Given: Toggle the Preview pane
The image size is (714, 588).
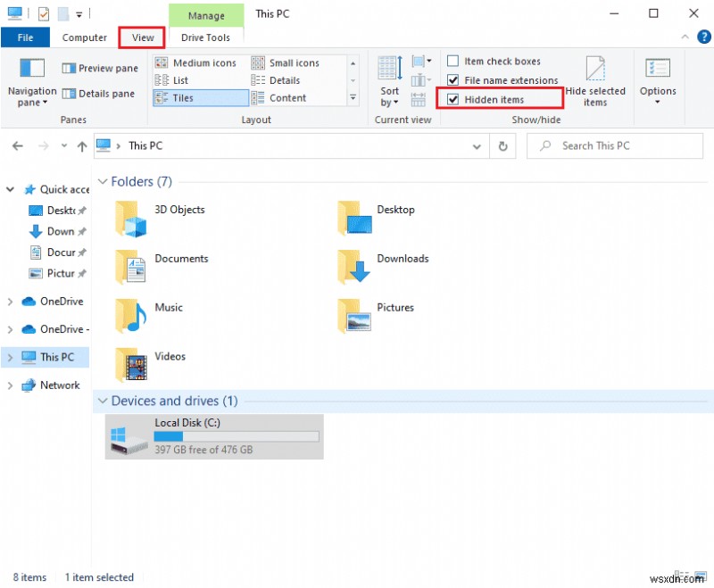Looking at the screenshot, I should (99, 68).
